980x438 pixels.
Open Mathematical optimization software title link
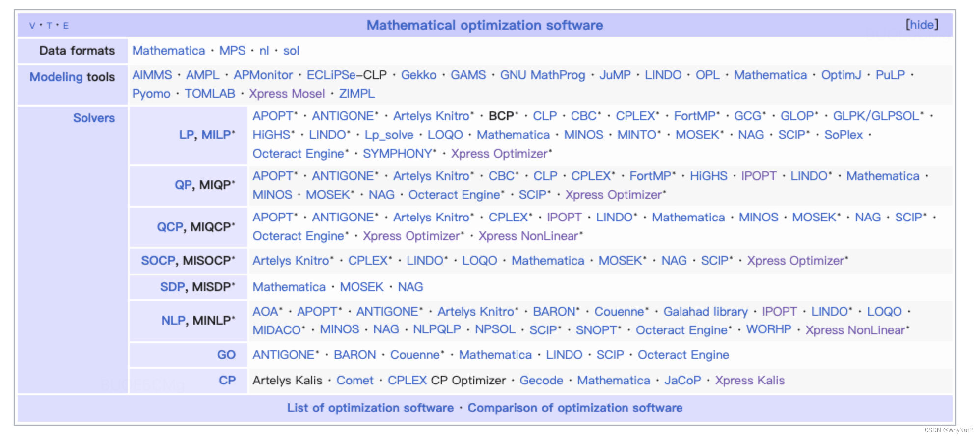(485, 26)
